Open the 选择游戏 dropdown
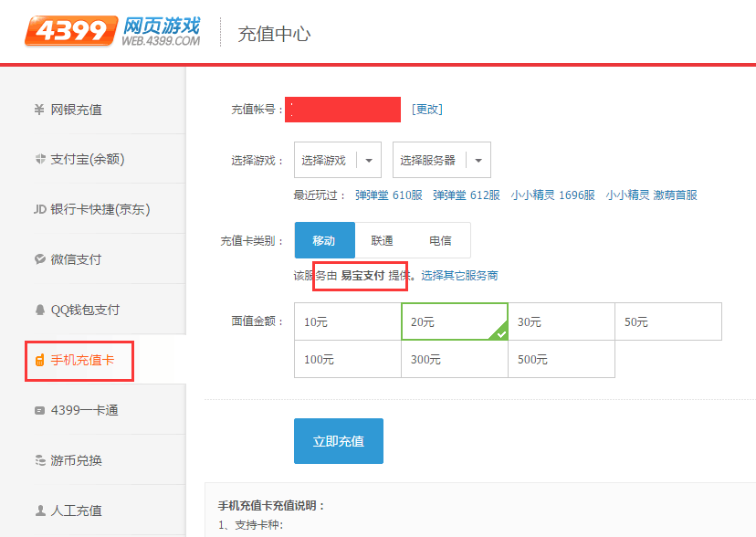Image resolution: width=756 pixels, height=537 pixels. pos(337,160)
